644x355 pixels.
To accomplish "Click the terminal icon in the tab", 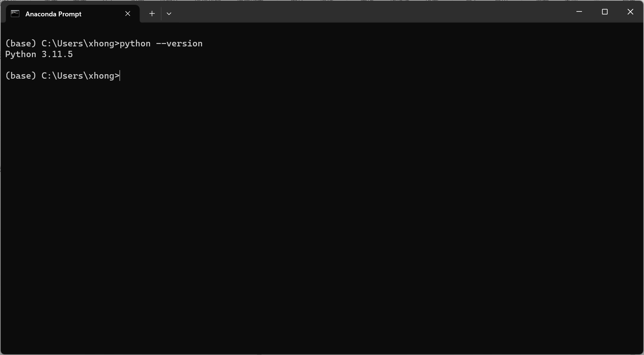I will [15, 14].
